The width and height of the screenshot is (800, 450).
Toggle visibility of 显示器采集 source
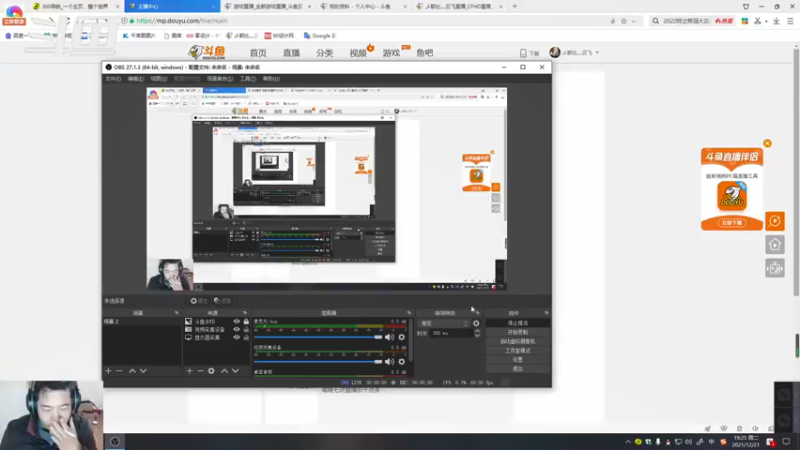click(x=236, y=337)
